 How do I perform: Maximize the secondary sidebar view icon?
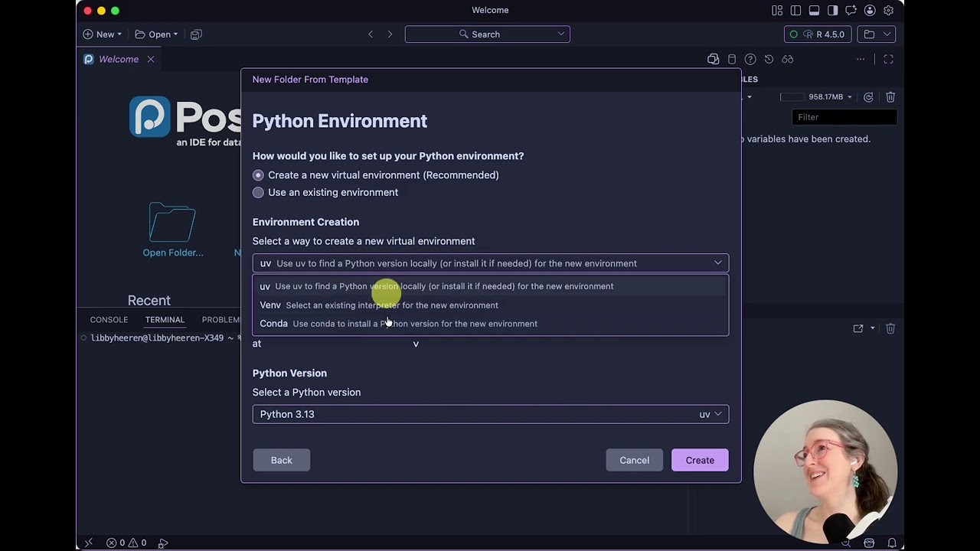click(888, 60)
